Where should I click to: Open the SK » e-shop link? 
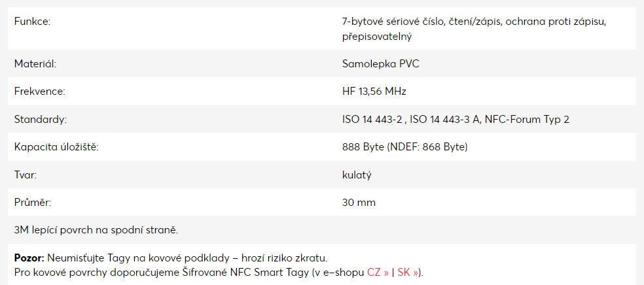pyautogui.click(x=408, y=273)
